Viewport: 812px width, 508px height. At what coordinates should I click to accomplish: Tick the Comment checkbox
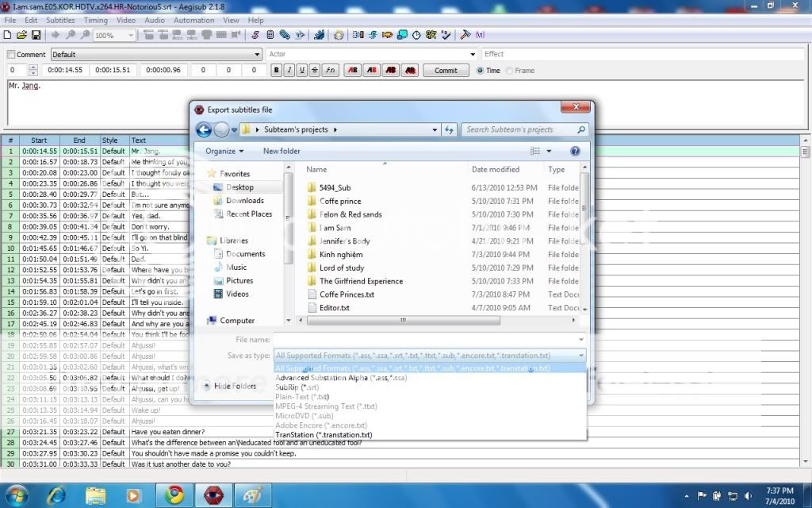11,55
